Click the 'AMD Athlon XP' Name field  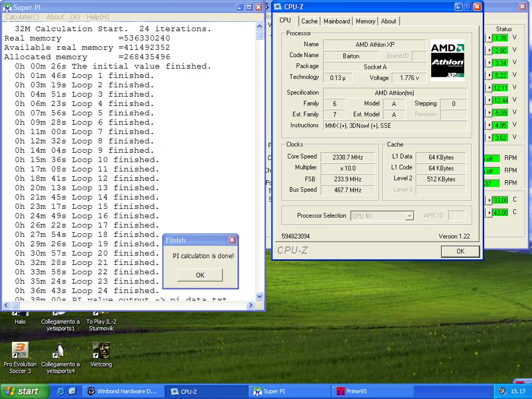point(375,45)
